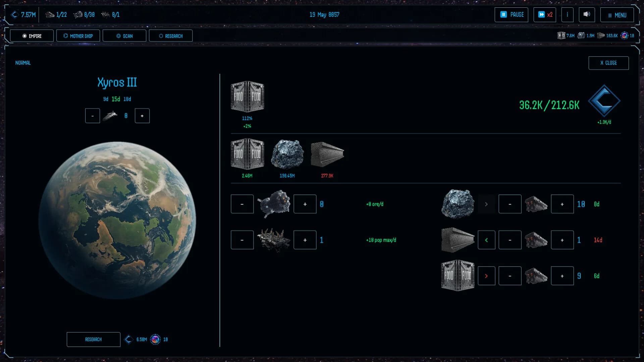644x362 pixels.
Task: Decrease metal transport ships
Action: click(510, 240)
